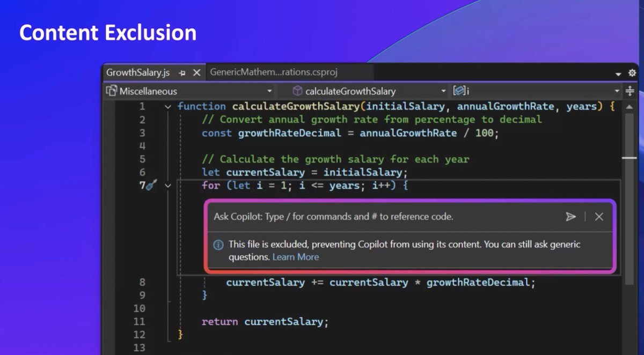Switch to the GrowthSalary.js tab

pos(138,72)
